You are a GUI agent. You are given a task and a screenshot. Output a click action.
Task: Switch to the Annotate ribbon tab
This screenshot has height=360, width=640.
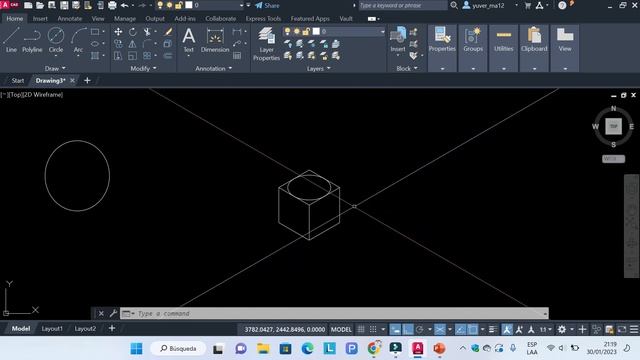(69, 18)
